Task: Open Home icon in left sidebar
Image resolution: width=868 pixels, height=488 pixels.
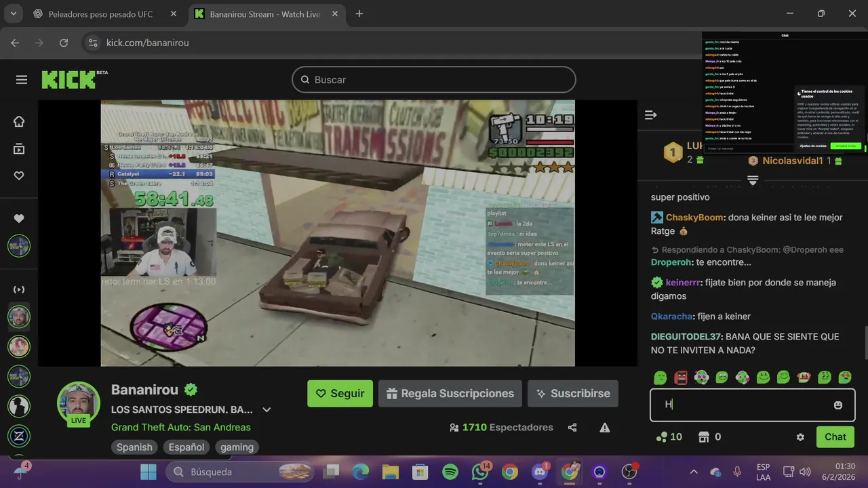Action: 19,122
